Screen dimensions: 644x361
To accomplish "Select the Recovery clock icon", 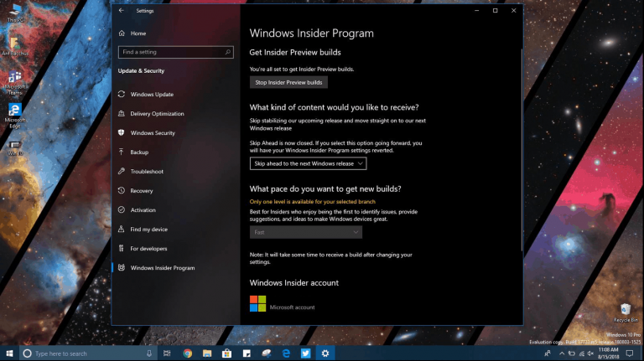I will coord(122,191).
